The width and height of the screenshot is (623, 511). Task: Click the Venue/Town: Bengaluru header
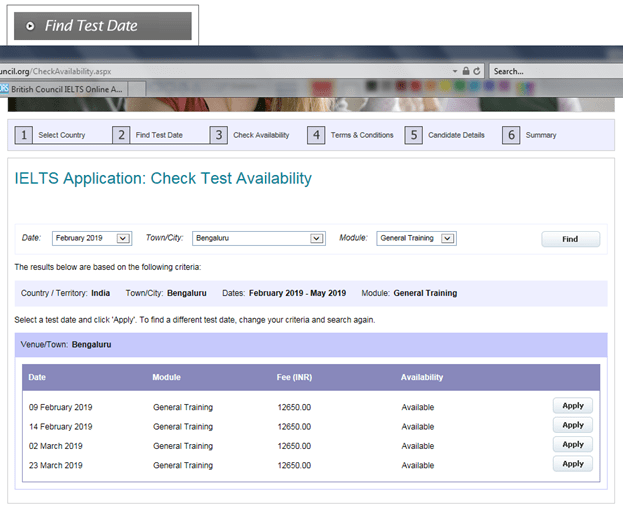[x=311, y=345]
